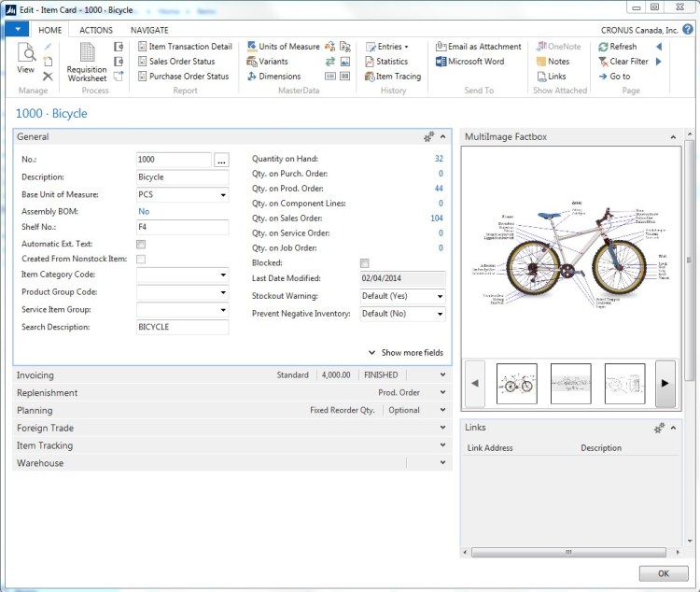Click the barcode icon in MasterData group
The height and width of the screenshot is (592, 700).
345,77
